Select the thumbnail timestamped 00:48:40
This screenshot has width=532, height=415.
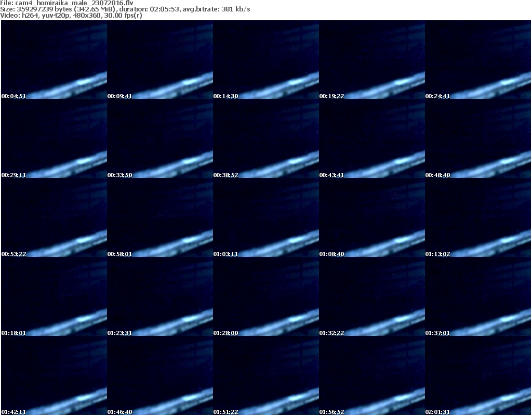[478, 139]
